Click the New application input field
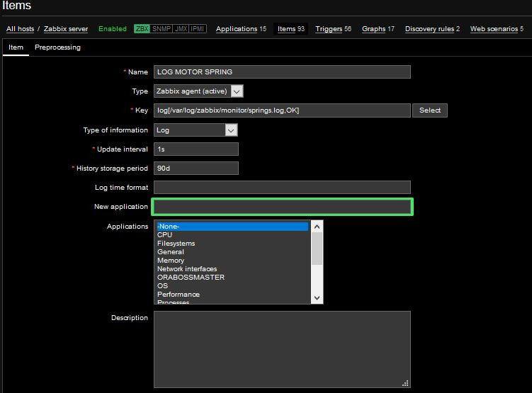The width and height of the screenshot is (532, 393). click(282, 207)
